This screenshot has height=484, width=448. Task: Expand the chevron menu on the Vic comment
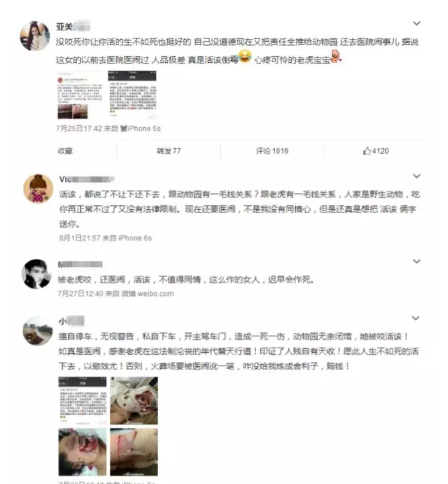(416, 176)
